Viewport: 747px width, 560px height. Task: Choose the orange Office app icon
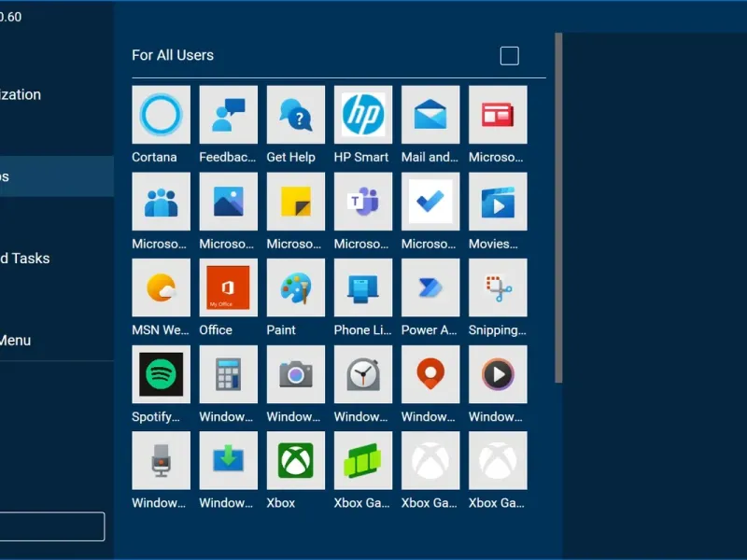tap(228, 287)
